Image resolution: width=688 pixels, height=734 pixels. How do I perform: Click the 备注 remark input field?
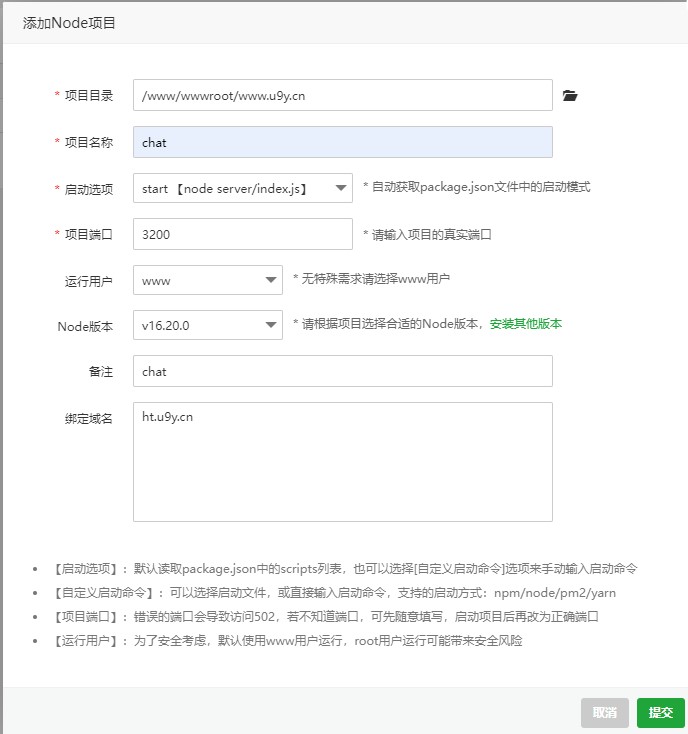point(342,371)
